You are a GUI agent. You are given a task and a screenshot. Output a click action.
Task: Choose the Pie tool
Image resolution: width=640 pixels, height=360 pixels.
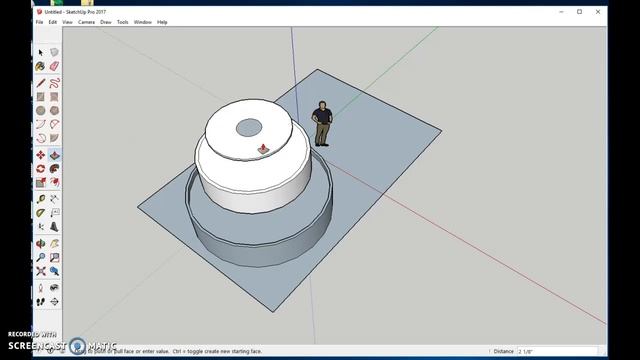coord(54,138)
